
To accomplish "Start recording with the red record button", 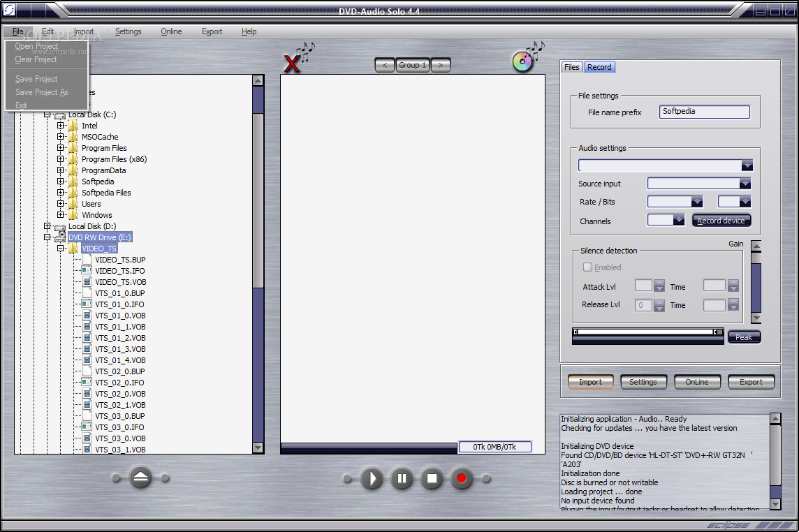I will [x=462, y=478].
